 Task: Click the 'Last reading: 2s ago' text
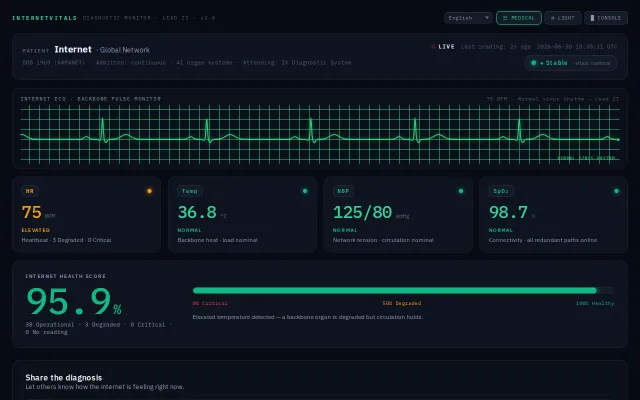[x=496, y=47]
